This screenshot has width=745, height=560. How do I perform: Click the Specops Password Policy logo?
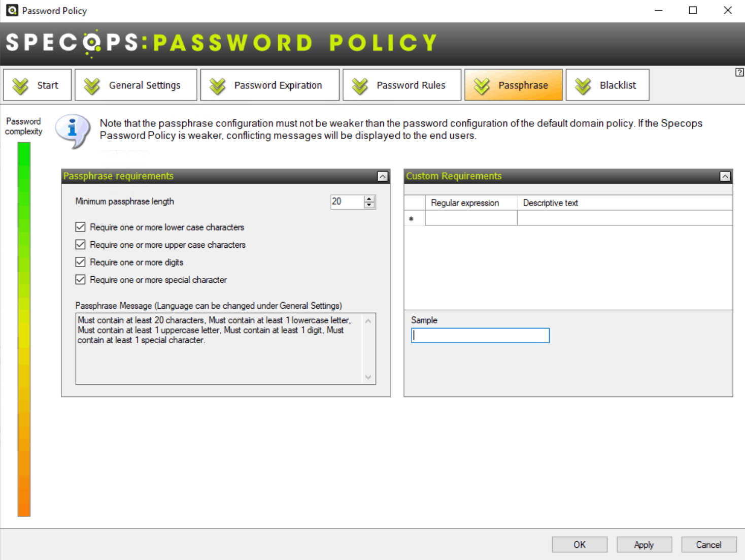221,43
